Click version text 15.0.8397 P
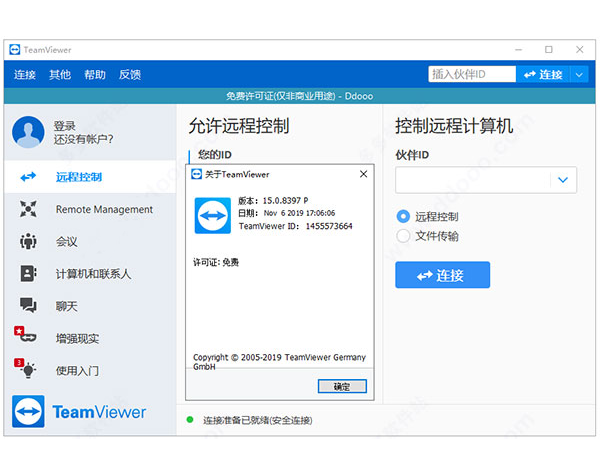 (x=285, y=201)
